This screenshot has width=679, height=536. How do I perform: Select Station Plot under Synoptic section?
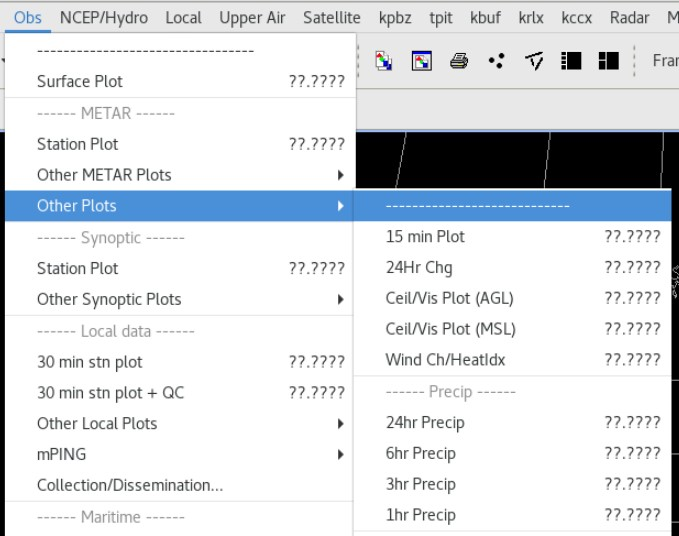[x=180, y=268]
